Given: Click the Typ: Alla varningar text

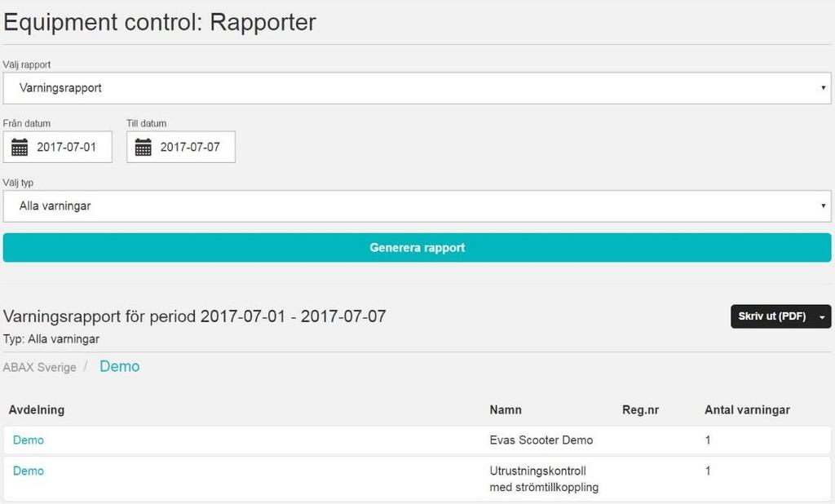Looking at the screenshot, I should 51,339.
